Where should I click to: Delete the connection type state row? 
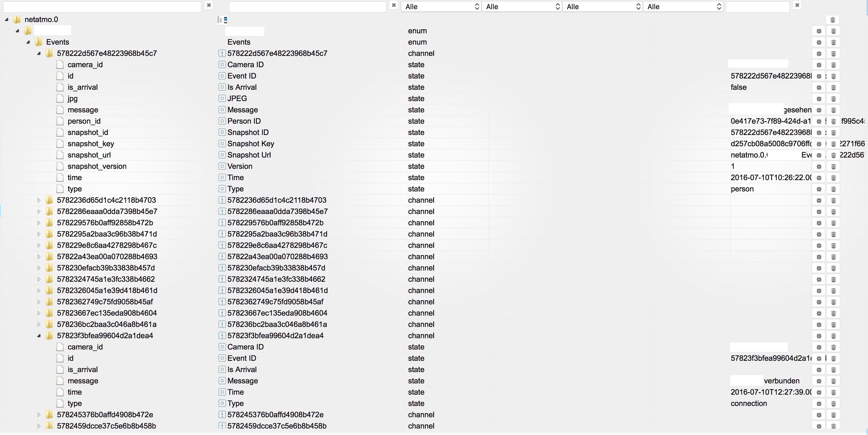point(833,404)
